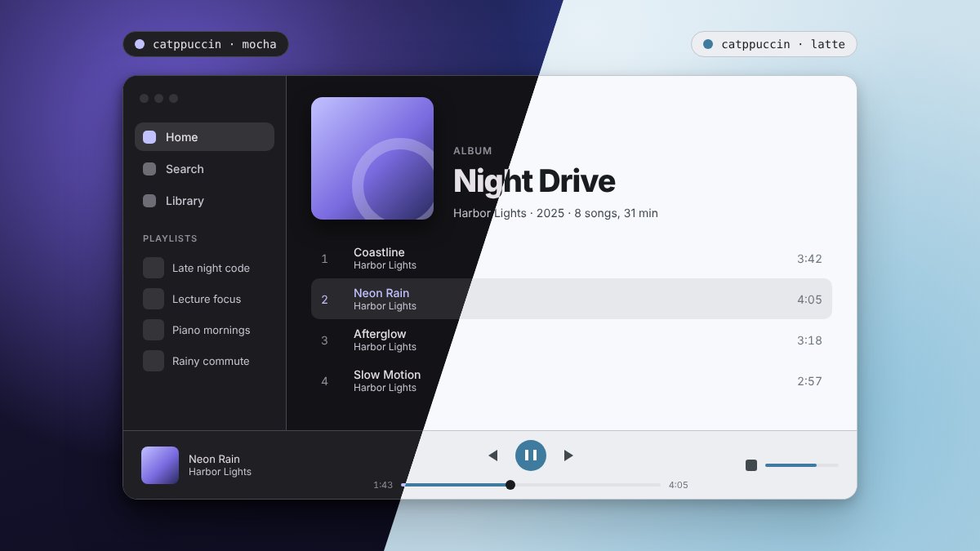980x551 pixels.
Task: Click the Library square icon
Action: [x=149, y=201]
